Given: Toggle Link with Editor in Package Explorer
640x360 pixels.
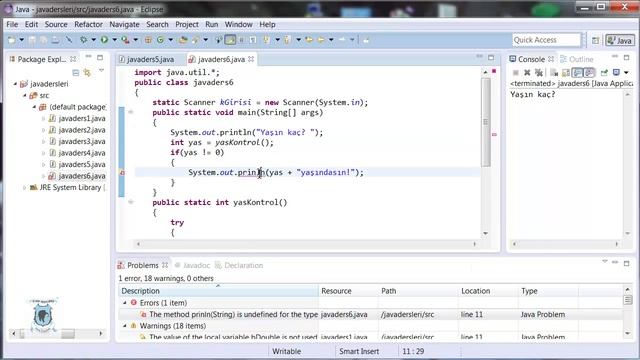Looking at the screenshot, I should 87,73.
